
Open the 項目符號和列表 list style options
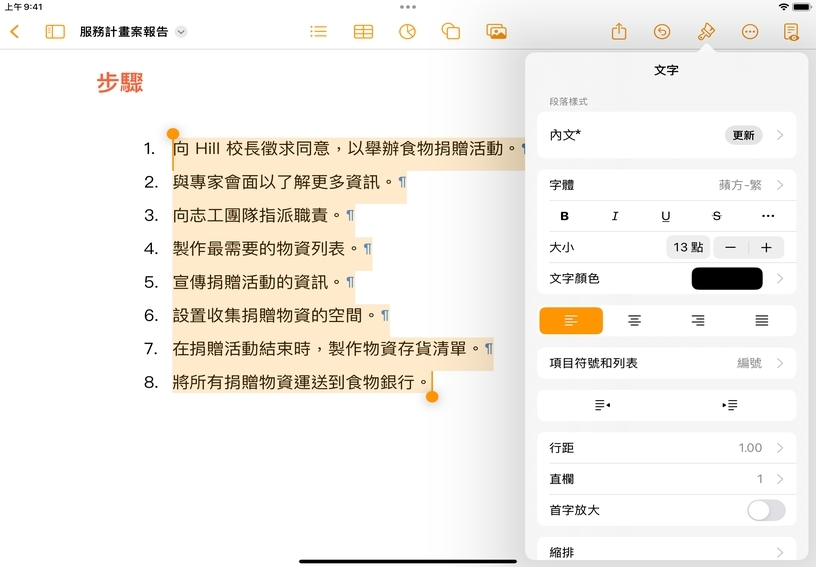667,363
